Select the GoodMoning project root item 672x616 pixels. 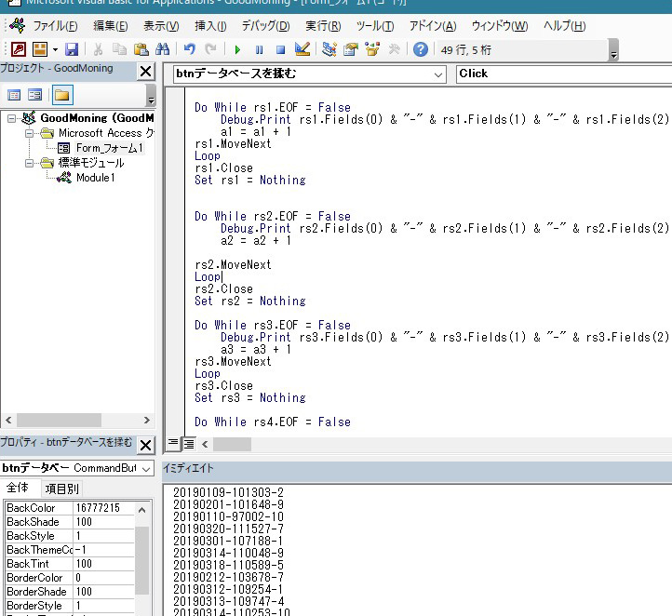click(97, 118)
